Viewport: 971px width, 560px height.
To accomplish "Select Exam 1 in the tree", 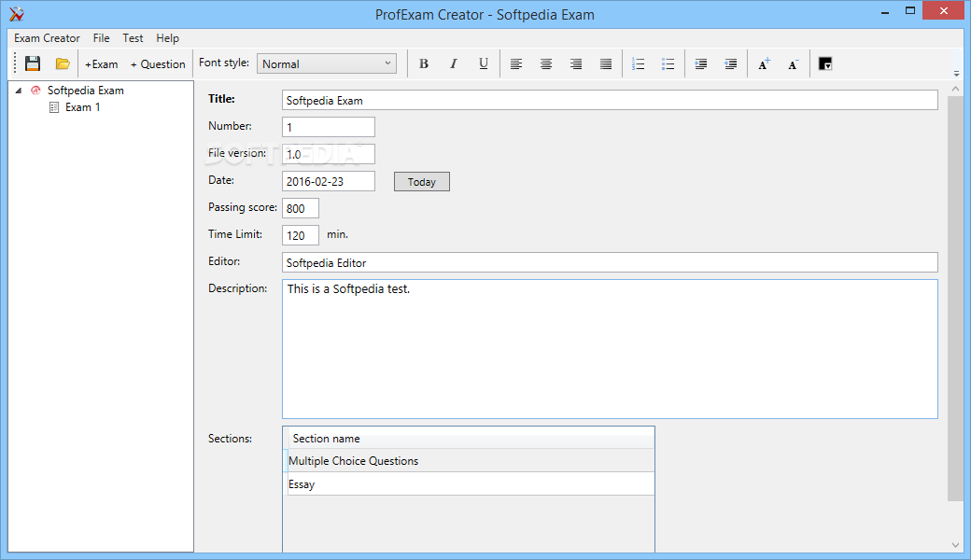I will coord(82,107).
